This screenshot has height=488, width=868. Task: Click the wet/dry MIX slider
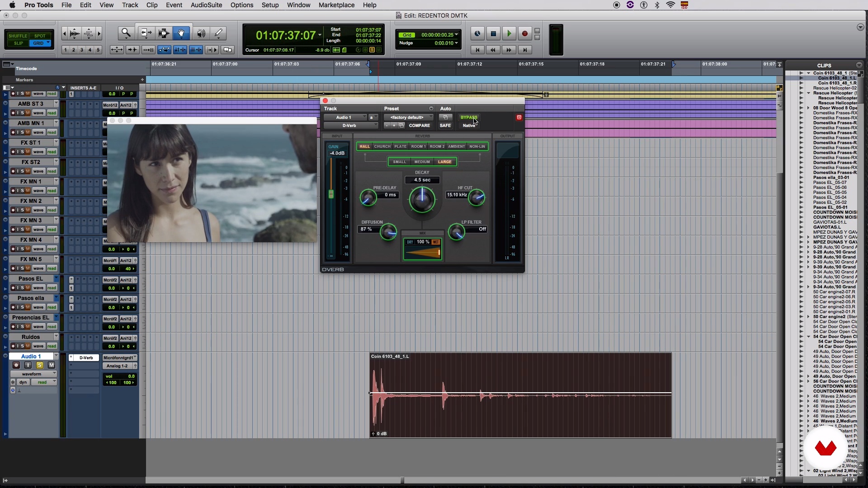pos(423,253)
